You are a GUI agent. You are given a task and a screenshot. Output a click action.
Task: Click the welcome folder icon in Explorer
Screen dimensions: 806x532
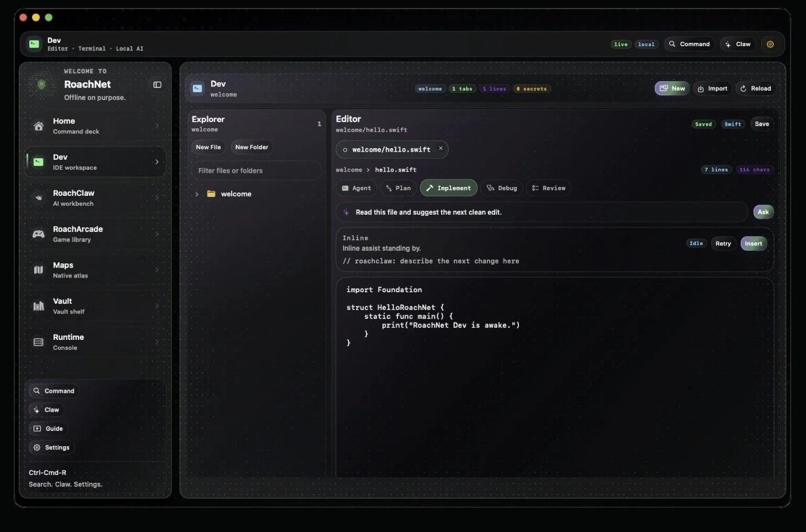[x=211, y=194]
